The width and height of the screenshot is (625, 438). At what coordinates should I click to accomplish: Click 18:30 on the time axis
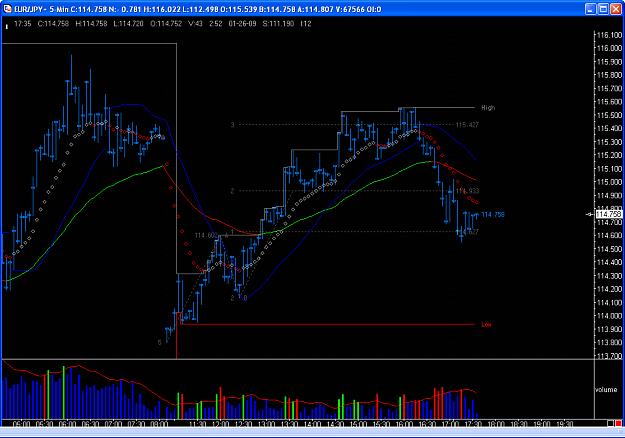[519, 424]
